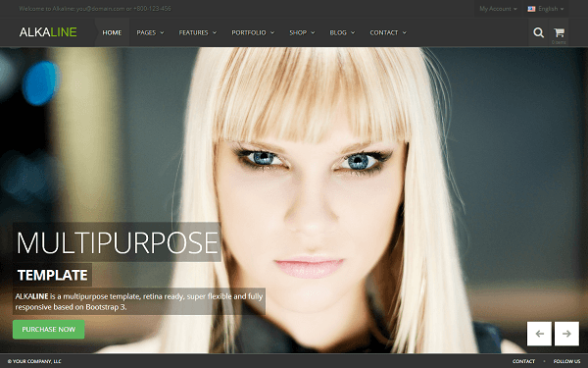The width and height of the screenshot is (588, 368).
Task: Open the footer Contact link
Action: tap(523, 361)
